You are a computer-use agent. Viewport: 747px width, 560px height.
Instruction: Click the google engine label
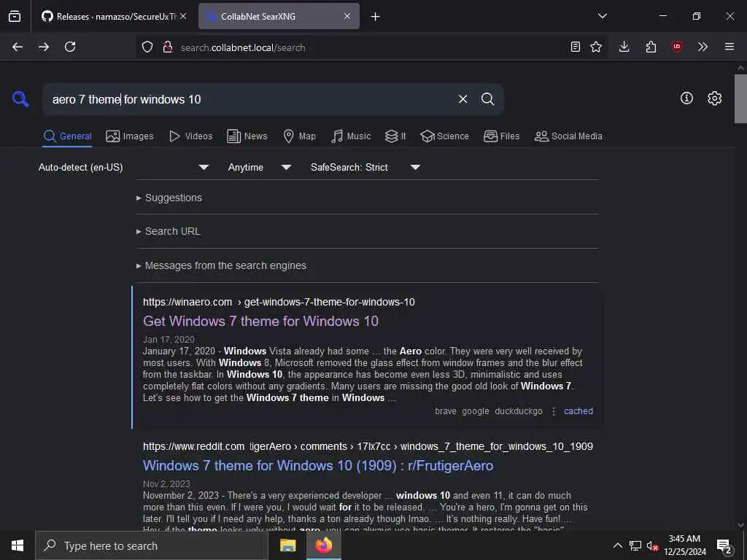point(476,411)
